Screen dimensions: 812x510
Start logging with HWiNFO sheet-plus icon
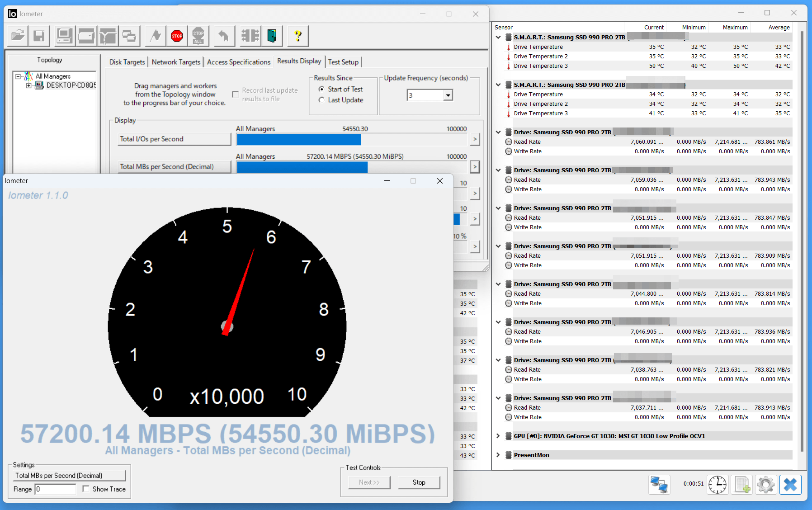pyautogui.click(x=742, y=485)
